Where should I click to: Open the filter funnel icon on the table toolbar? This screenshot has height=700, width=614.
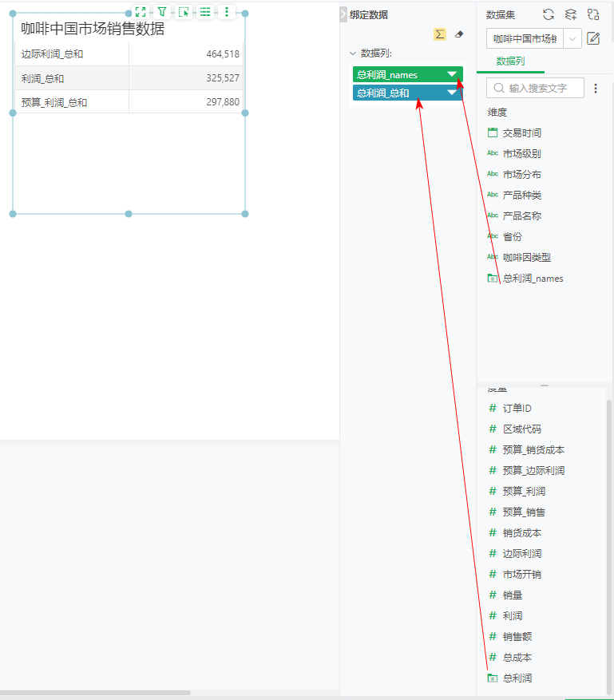pos(162,12)
